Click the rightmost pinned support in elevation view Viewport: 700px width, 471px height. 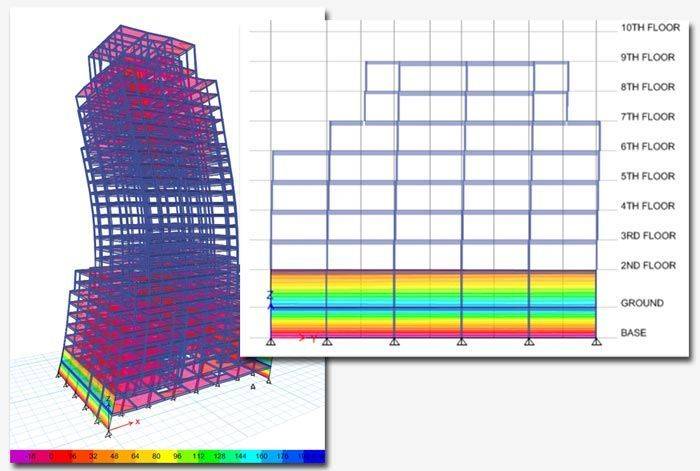tap(597, 342)
